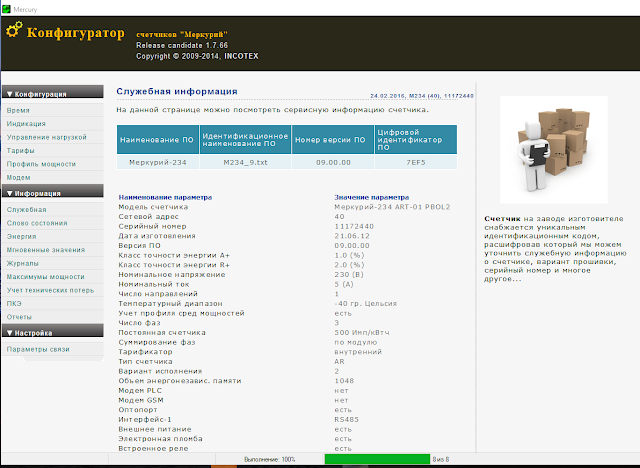Click the Счетчик description paragraph
This screenshot has height=468, width=640.
[556, 249]
